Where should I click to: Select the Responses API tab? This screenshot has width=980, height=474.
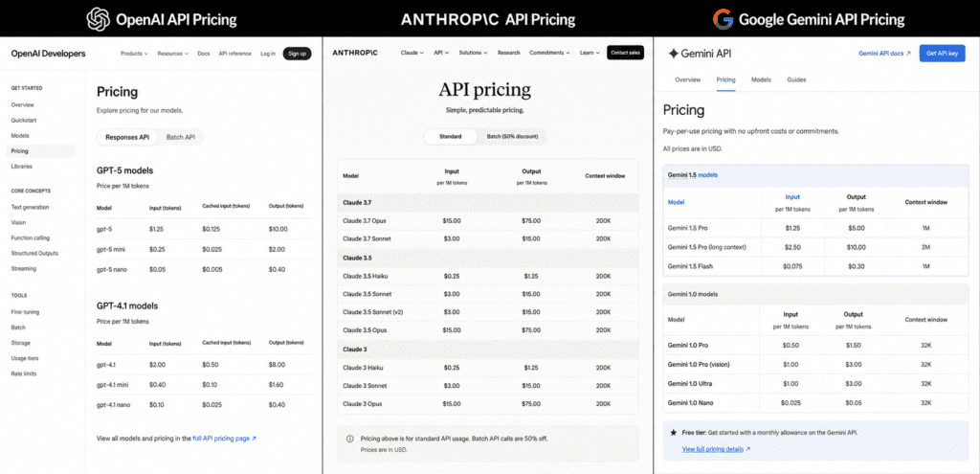pyautogui.click(x=127, y=137)
